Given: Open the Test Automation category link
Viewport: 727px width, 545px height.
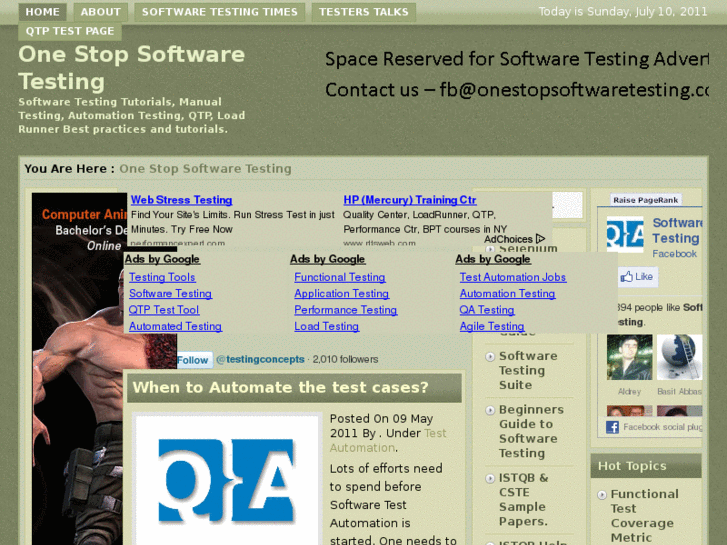Looking at the screenshot, I should 388,441.
